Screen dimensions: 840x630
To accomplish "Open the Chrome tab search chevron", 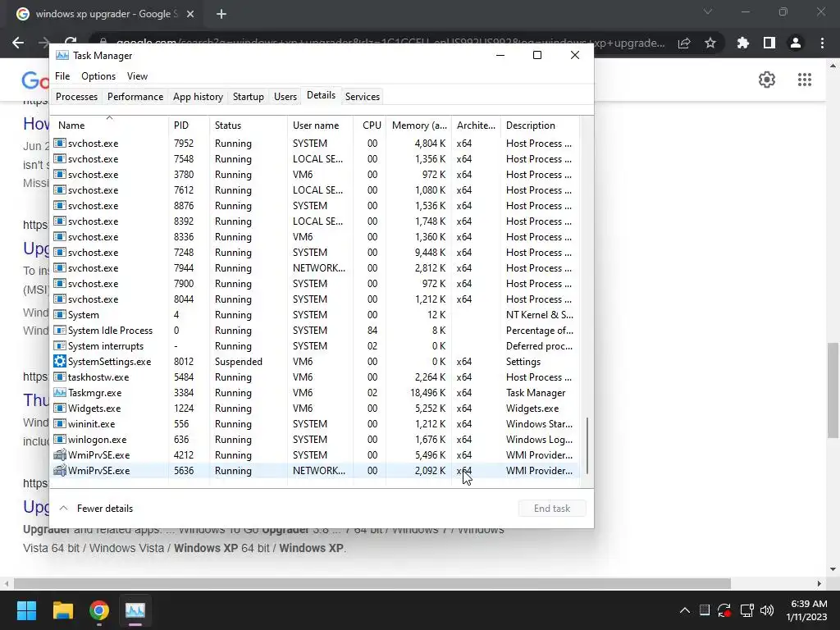I will [708, 11].
